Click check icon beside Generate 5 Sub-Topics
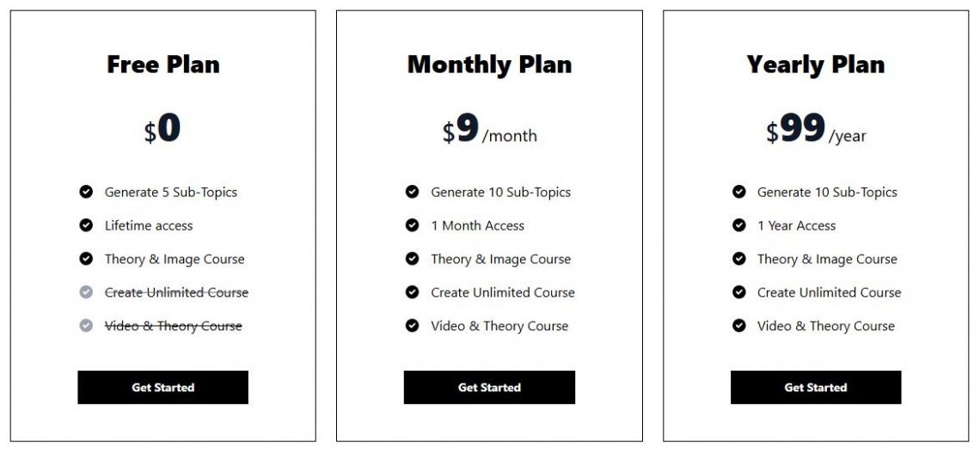Screen dimensions: 980x461 click(86, 192)
